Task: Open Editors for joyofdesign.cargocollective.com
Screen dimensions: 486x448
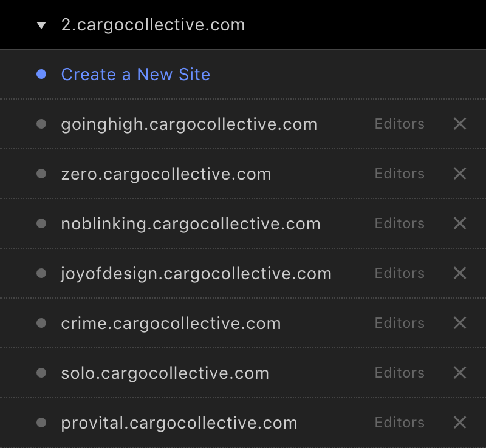Action: point(400,273)
